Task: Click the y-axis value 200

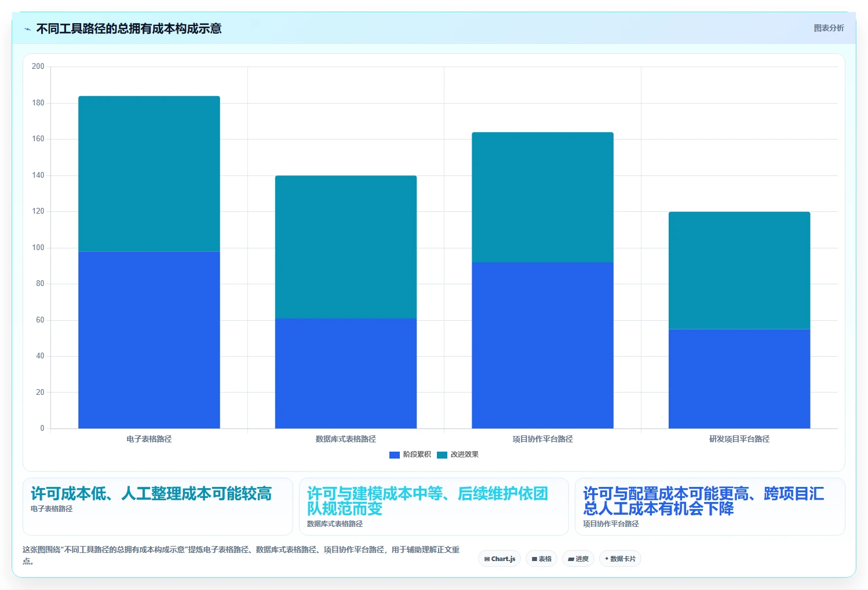Action: (x=38, y=67)
